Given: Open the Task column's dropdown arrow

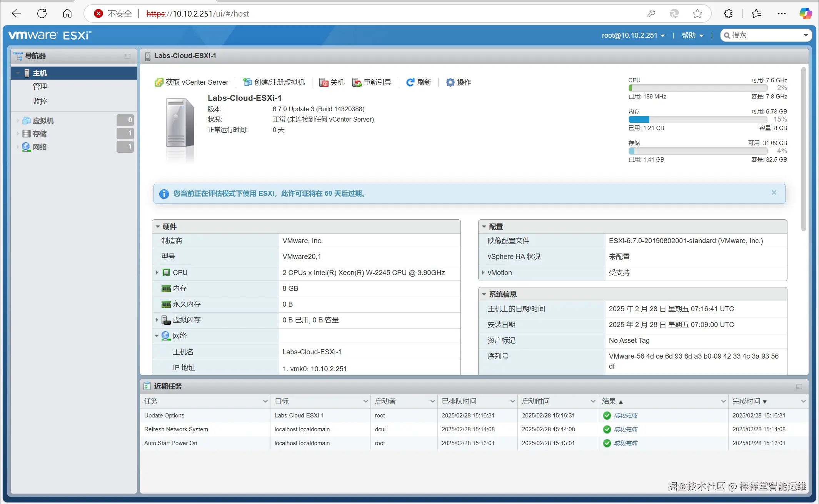Looking at the screenshot, I should pyautogui.click(x=265, y=401).
